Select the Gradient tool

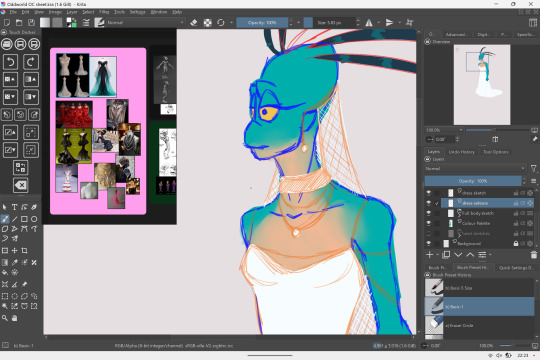(5, 263)
